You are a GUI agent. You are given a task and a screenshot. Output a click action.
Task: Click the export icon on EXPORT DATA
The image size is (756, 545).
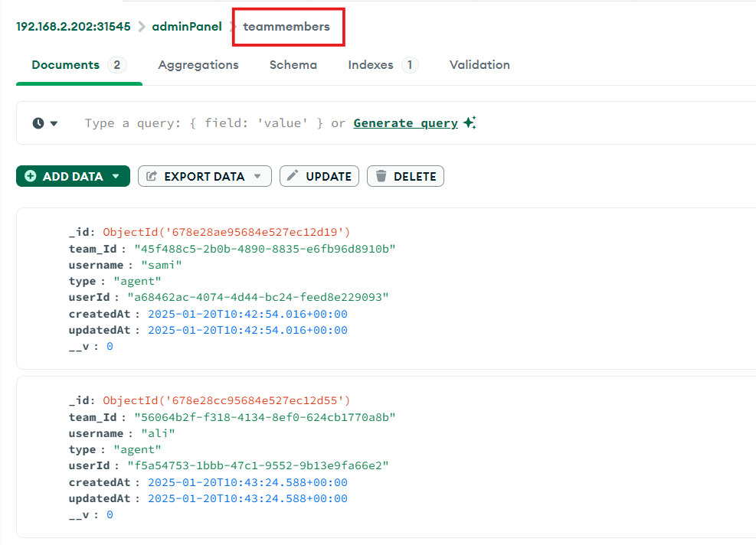152,176
